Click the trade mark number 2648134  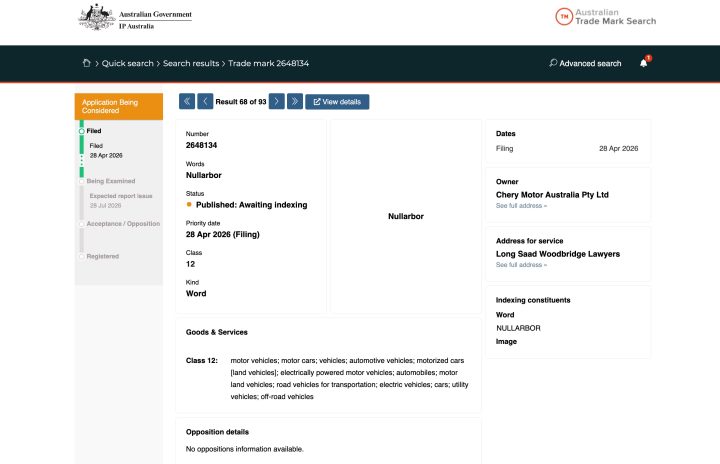202,145
